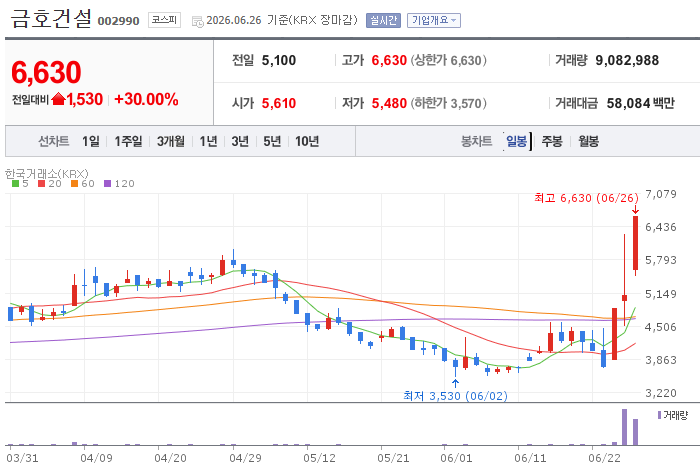Click the 봉차트 label

pos(476,141)
